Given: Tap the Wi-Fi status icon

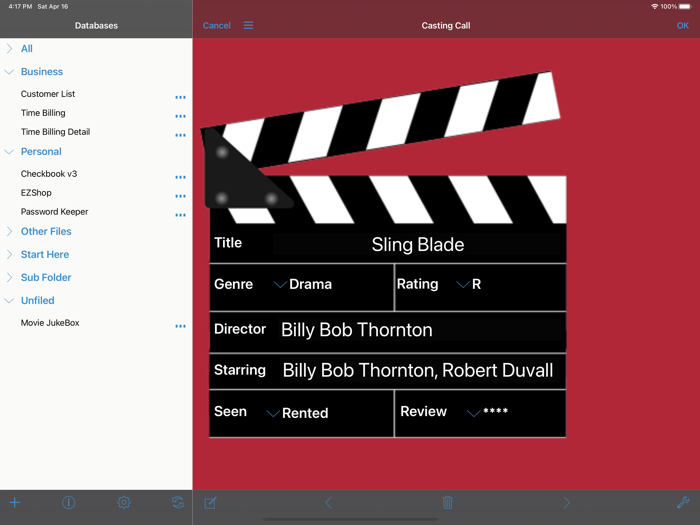Looking at the screenshot, I should (x=654, y=6).
